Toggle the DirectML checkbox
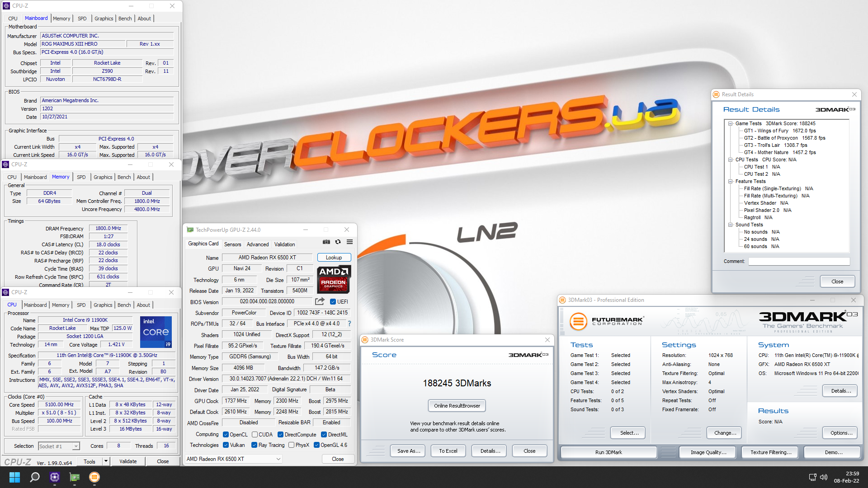This screenshot has height=488, width=868. [x=324, y=435]
